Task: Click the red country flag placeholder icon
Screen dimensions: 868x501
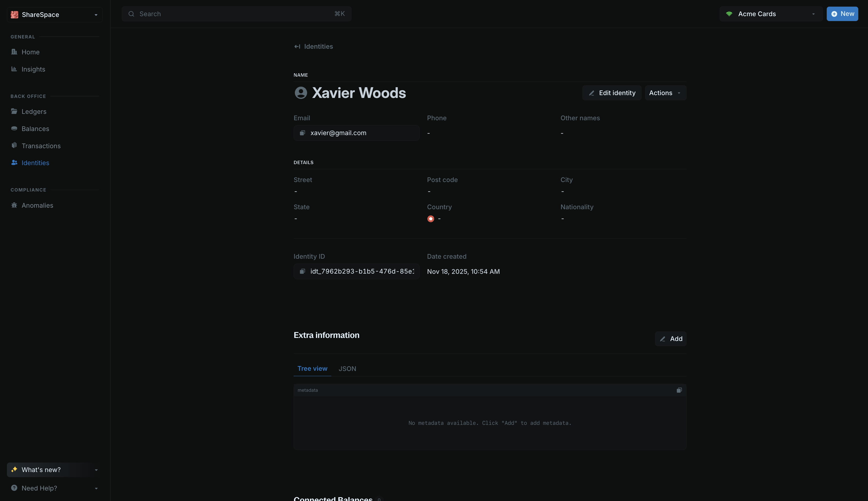Action: pos(430,219)
